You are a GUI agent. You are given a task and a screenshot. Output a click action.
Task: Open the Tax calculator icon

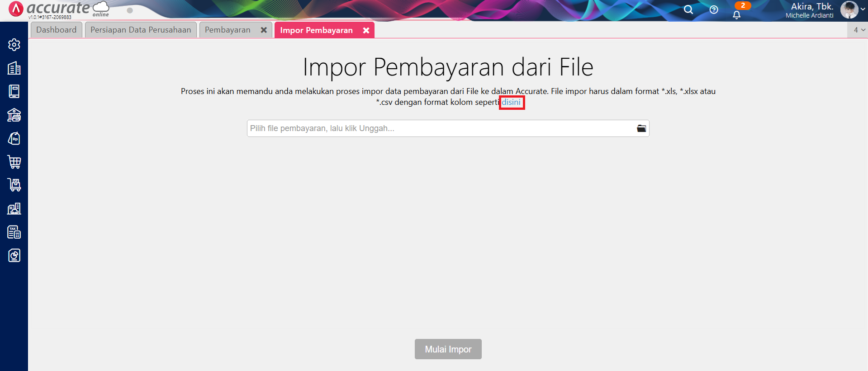[x=14, y=232]
